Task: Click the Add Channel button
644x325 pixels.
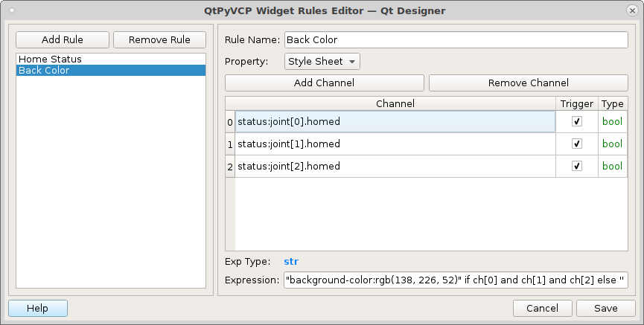Action: 325,83
